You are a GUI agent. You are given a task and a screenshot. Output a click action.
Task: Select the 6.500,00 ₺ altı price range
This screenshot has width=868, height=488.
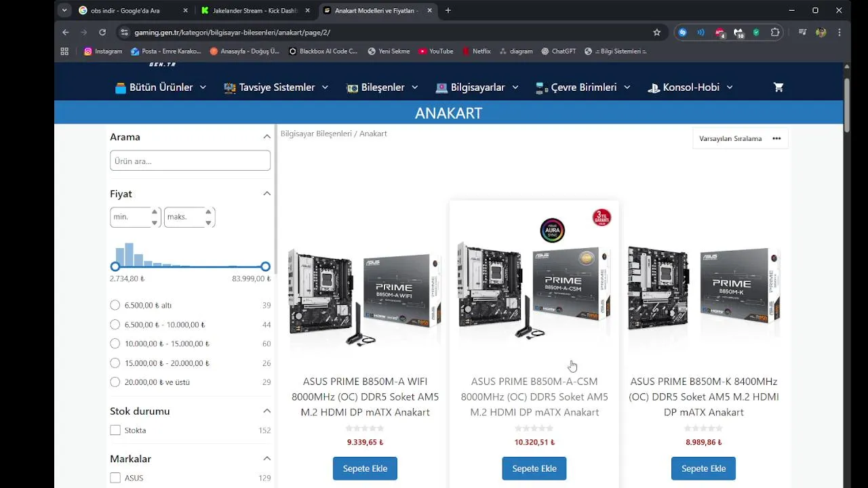(115, 306)
